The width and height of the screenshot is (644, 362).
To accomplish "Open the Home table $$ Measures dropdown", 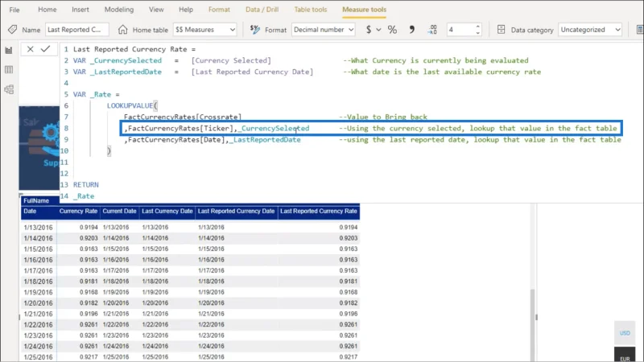I will [x=204, y=30].
